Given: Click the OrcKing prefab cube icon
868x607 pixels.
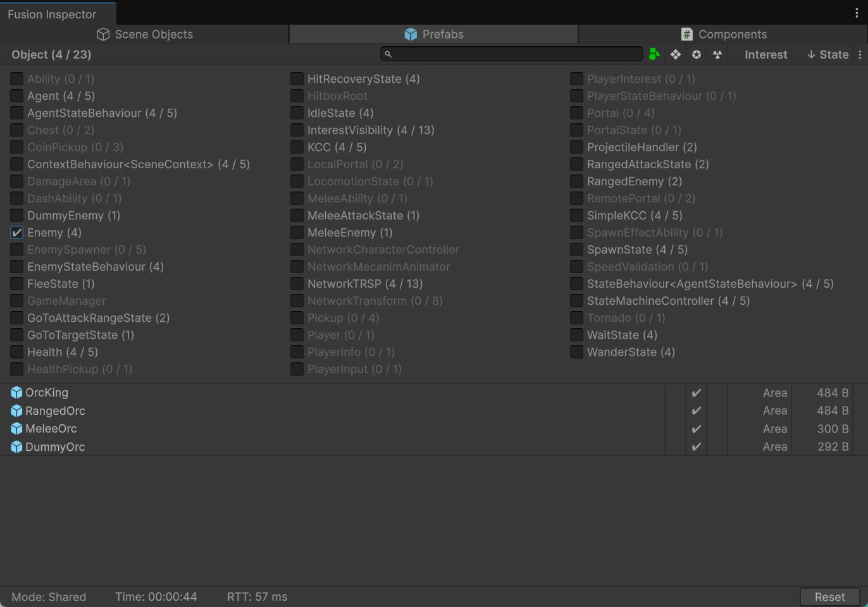Looking at the screenshot, I should tap(16, 393).
